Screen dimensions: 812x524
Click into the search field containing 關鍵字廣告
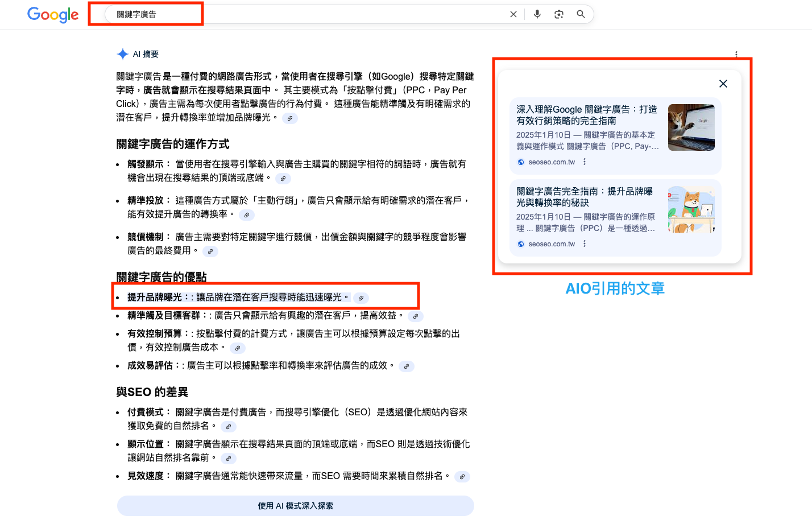(284, 14)
